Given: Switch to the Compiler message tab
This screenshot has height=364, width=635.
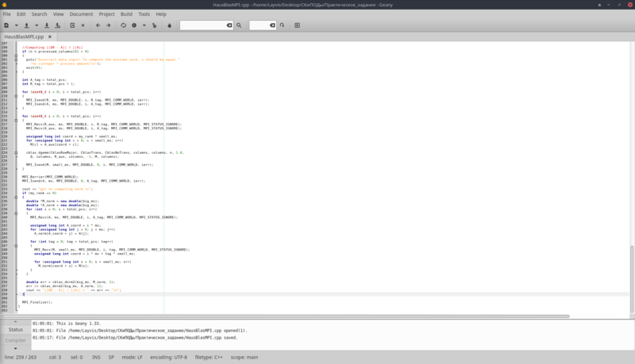Looking at the screenshot, I should [x=15, y=340].
